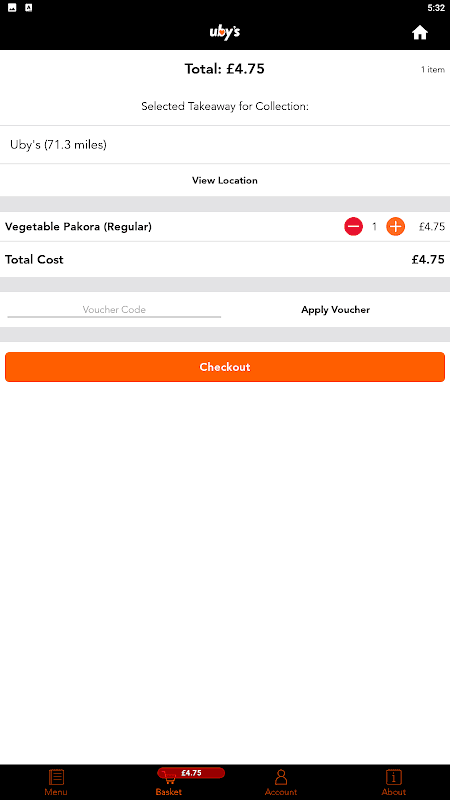The image size is (450, 800).
Task: Increase Vegetable Pakora quantity with plus
Action: pyautogui.click(x=395, y=227)
